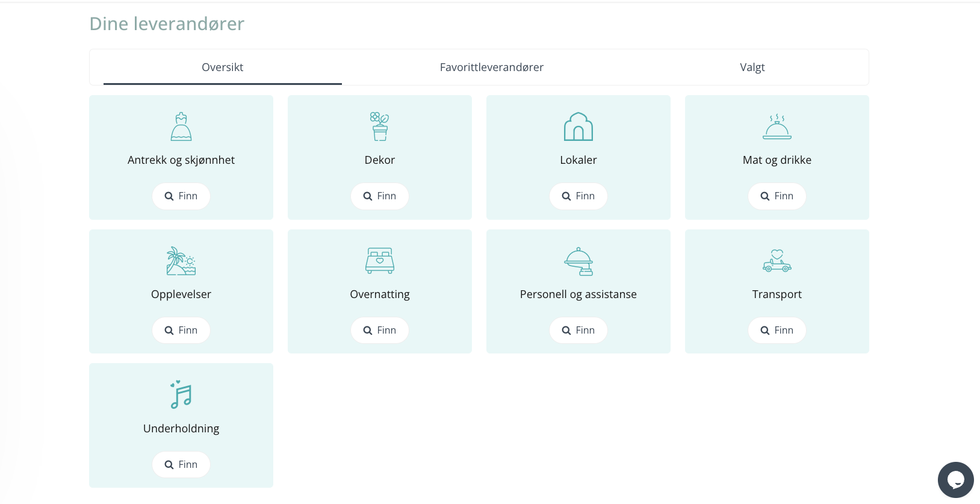980x504 pixels.
Task: Click the wedding car Transport icon
Action: tap(777, 261)
